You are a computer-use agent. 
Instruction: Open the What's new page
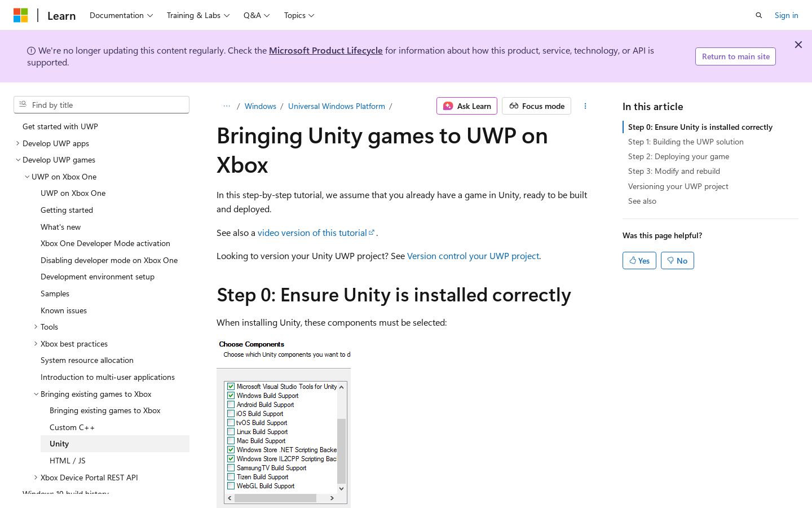(x=60, y=227)
